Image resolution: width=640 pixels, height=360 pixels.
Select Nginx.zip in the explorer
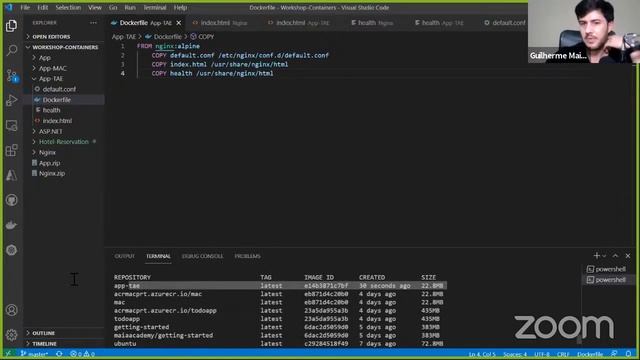(x=52, y=173)
